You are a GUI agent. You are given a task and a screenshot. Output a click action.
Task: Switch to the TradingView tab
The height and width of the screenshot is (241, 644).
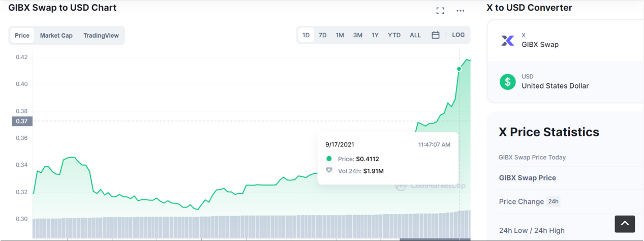coord(101,36)
